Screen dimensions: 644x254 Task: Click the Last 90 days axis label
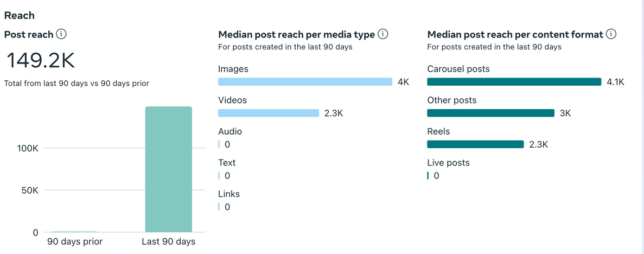(168, 242)
